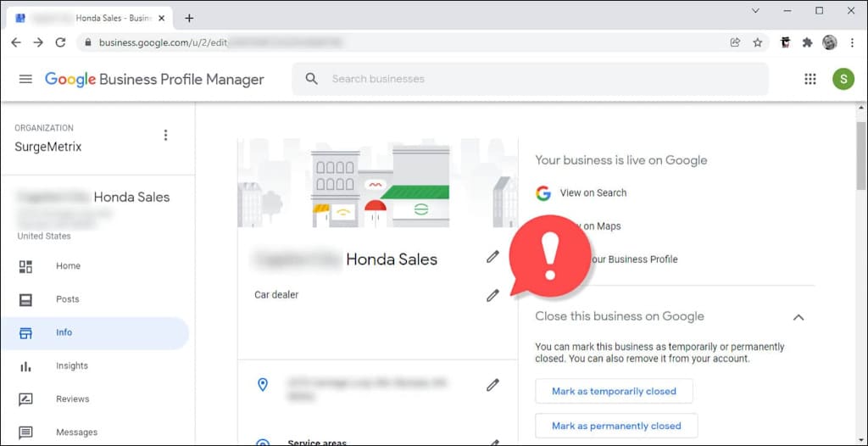Bookmark this page with star icon

tap(758, 42)
